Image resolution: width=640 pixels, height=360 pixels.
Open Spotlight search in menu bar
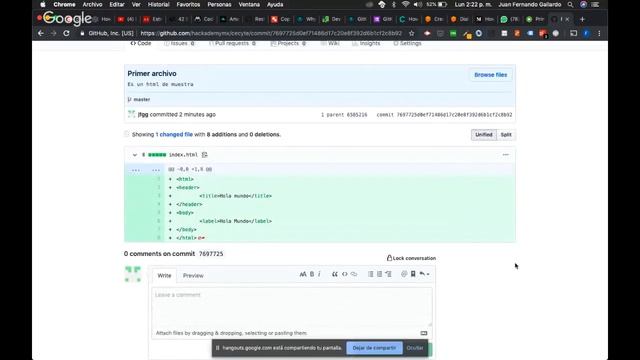571,4
